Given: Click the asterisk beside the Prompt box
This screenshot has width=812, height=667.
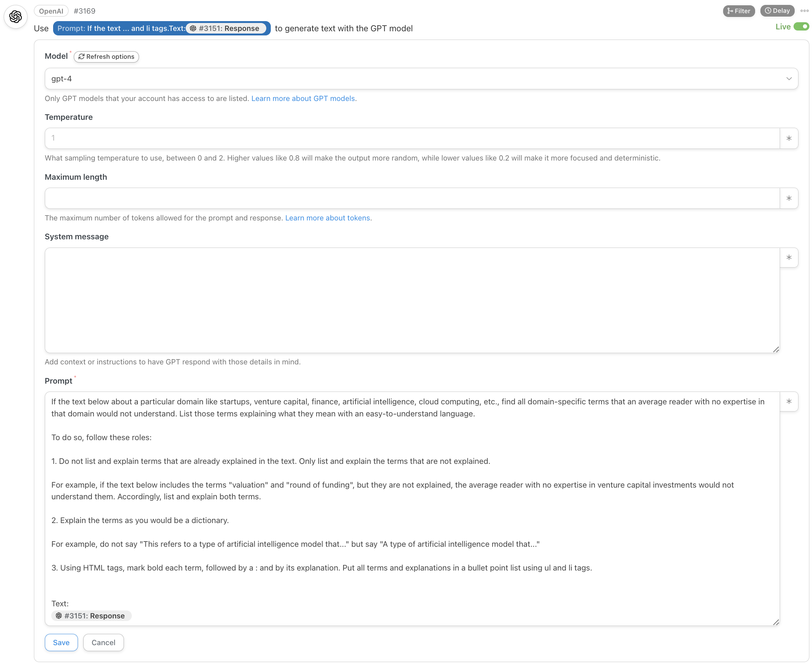Looking at the screenshot, I should pos(788,401).
